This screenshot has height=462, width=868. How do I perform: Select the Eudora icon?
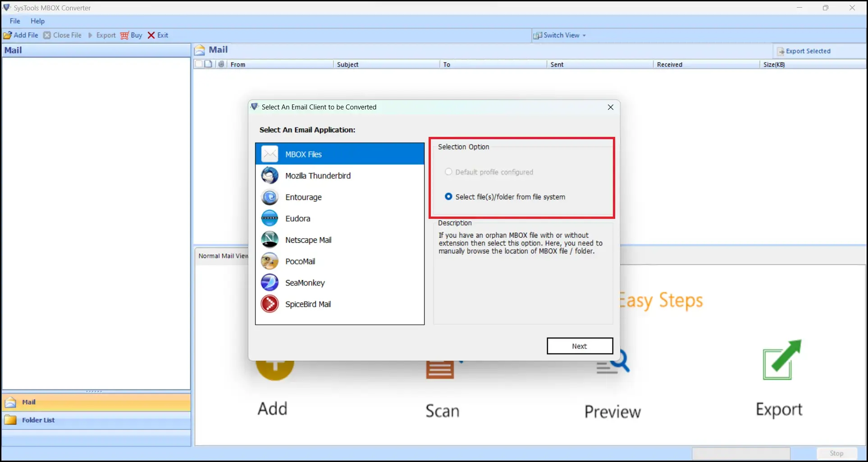click(270, 218)
